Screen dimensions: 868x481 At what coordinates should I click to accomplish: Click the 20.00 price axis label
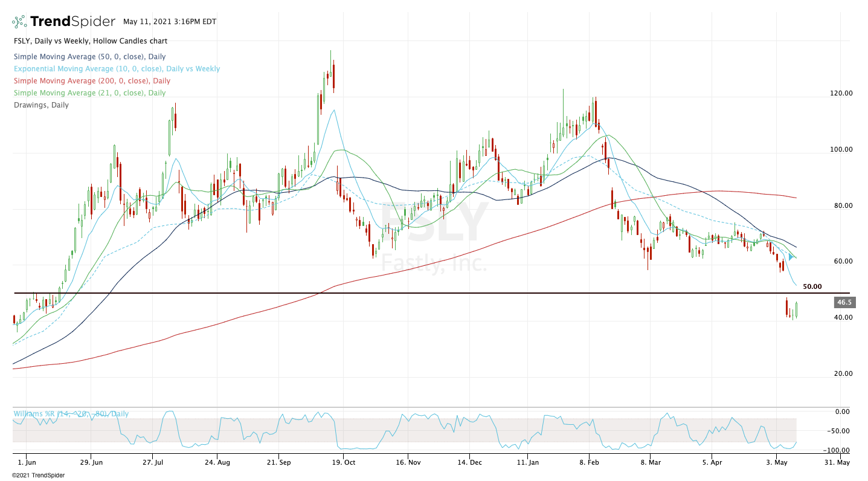point(843,373)
